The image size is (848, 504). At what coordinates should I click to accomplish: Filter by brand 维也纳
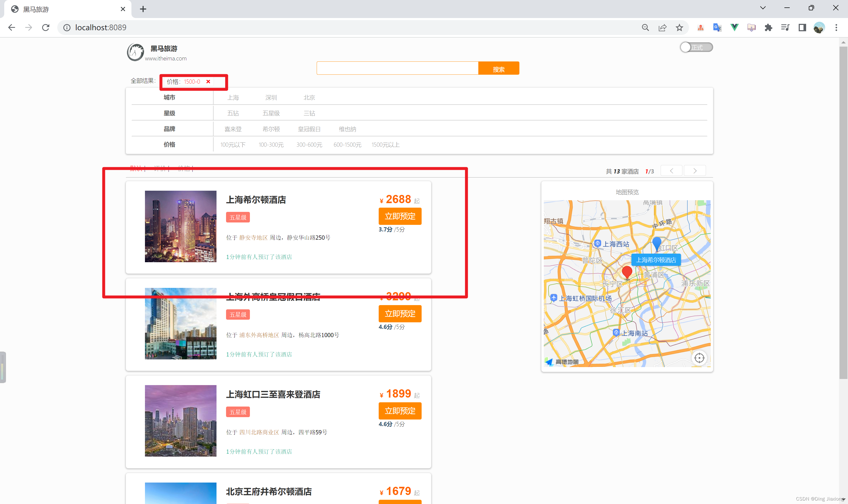(x=347, y=129)
